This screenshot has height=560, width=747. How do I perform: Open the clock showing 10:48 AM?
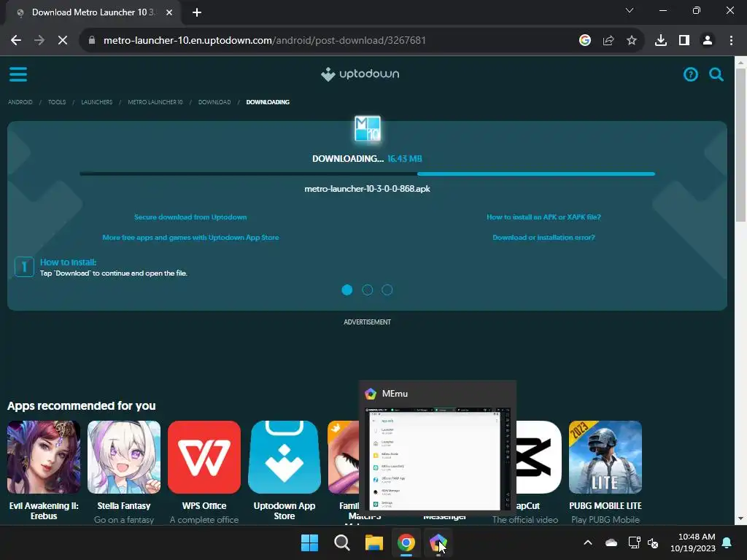[x=693, y=542]
